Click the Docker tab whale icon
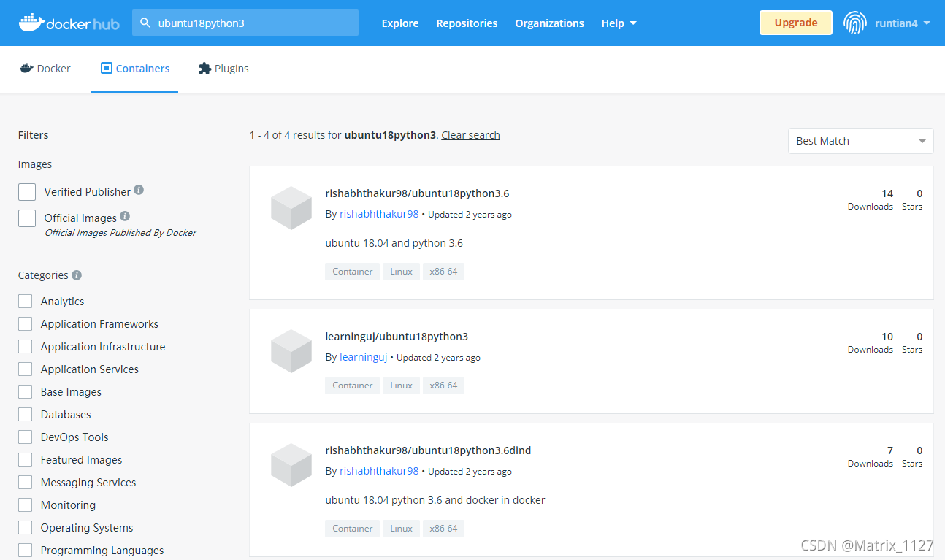The height and width of the screenshot is (560, 945). point(27,68)
